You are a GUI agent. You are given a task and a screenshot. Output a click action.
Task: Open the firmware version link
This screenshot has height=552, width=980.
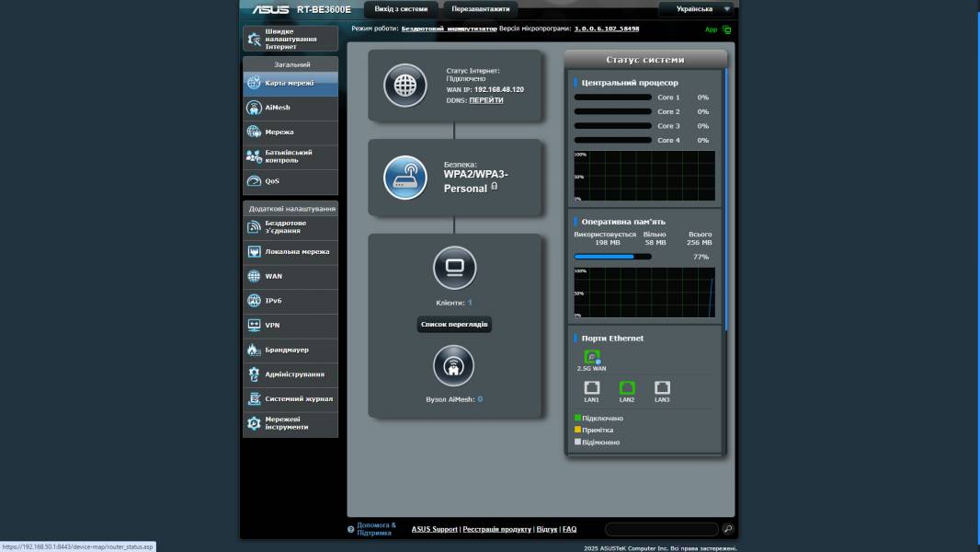607,29
